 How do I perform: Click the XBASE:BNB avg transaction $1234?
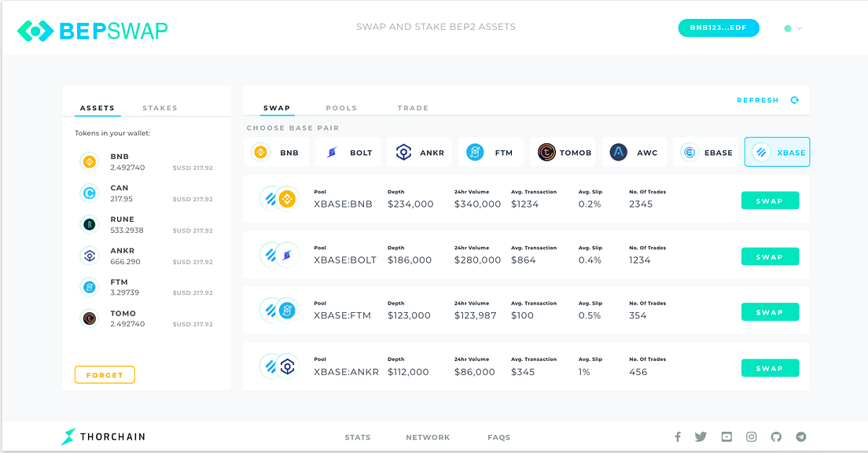pos(524,204)
